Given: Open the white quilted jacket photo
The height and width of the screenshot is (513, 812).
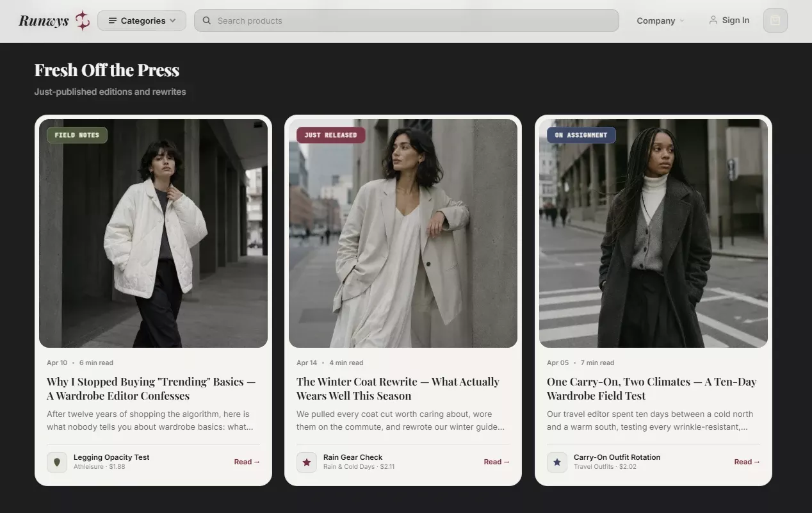Looking at the screenshot, I should pyautogui.click(x=153, y=233).
